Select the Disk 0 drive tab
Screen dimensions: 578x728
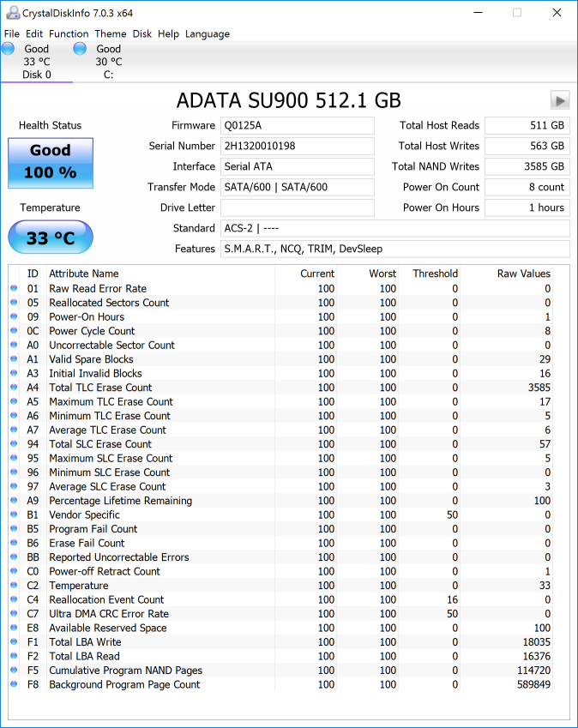click(x=37, y=62)
